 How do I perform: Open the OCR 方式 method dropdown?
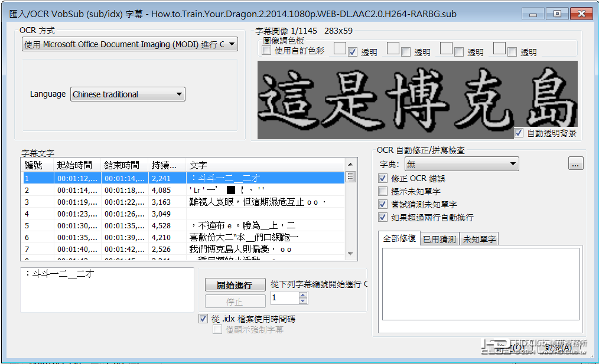click(x=233, y=44)
